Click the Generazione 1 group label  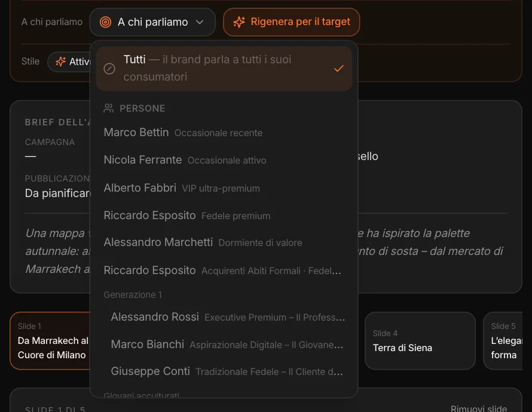133,295
